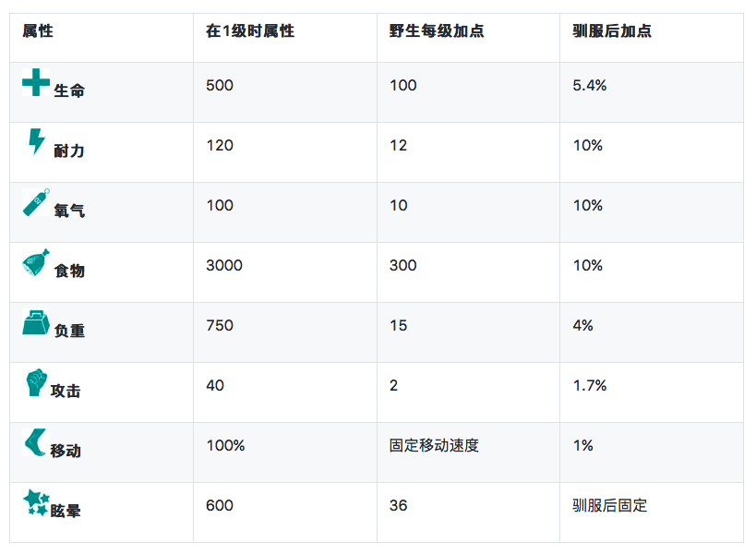Select the 5.4% tamed health bonus
Viewport: 756px width, 555px height.
tap(590, 86)
